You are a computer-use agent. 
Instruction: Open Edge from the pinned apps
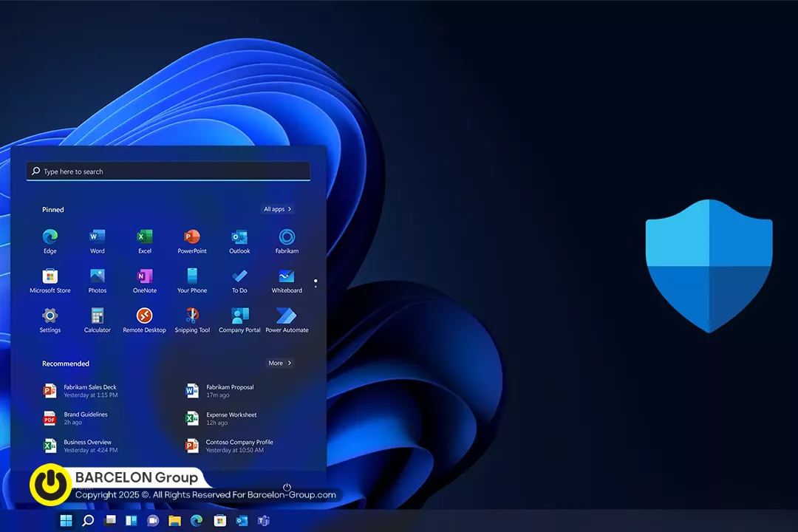[x=50, y=241]
